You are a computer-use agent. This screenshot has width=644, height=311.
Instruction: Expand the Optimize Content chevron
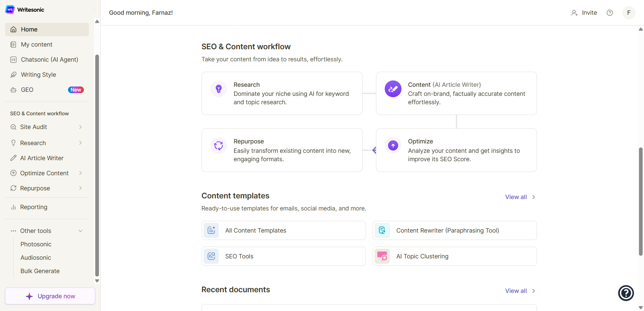80,173
